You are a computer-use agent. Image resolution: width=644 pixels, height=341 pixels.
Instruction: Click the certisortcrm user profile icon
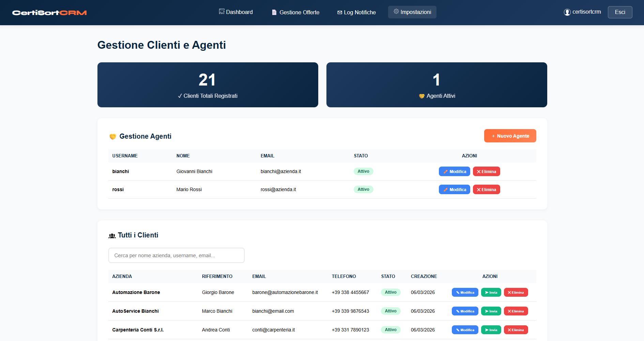click(x=567, y=12)
